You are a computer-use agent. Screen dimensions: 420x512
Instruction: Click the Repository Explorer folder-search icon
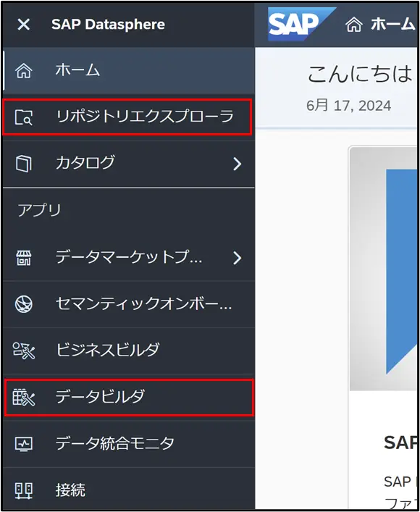[x=23, y=117]
